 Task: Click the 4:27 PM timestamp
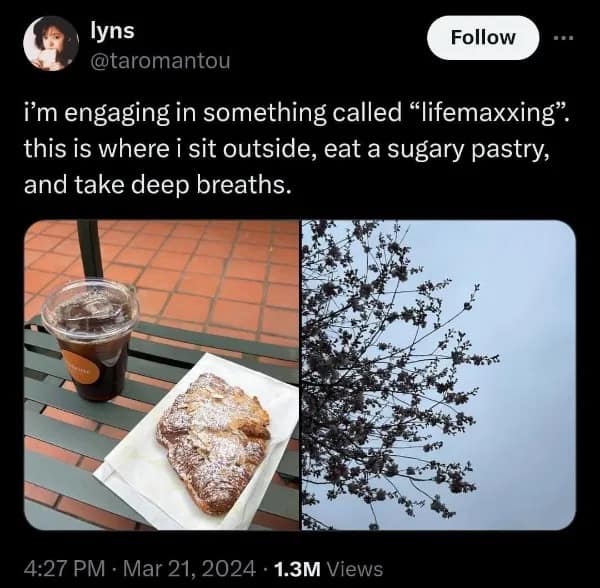coord(62,568)
